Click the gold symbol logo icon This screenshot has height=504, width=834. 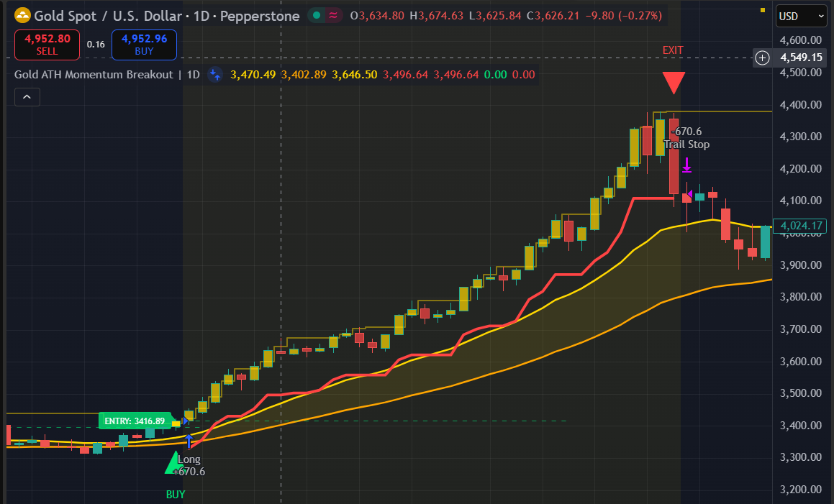(22, 15)
